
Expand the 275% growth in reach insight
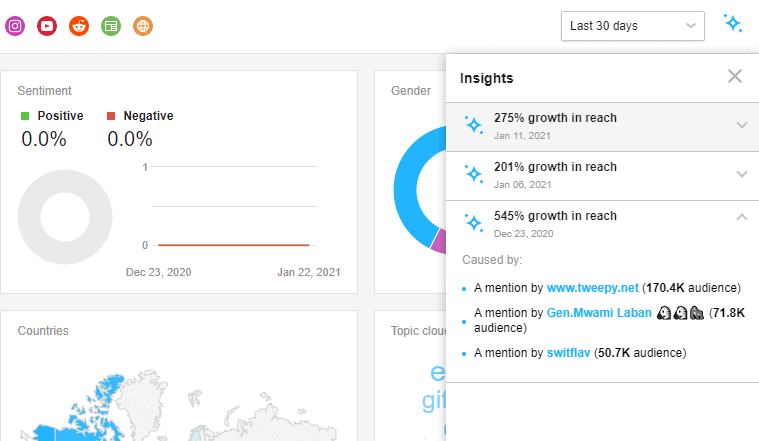pos(603,126)
